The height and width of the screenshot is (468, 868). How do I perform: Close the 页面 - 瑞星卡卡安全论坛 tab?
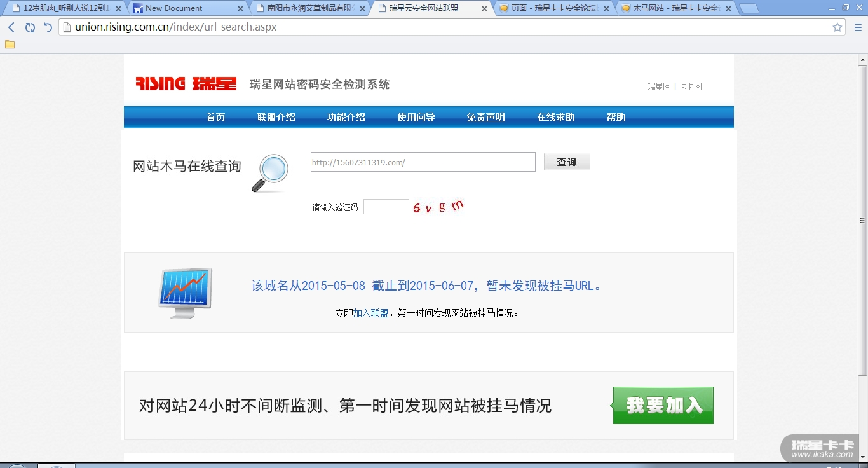click(x=606, y=9)
